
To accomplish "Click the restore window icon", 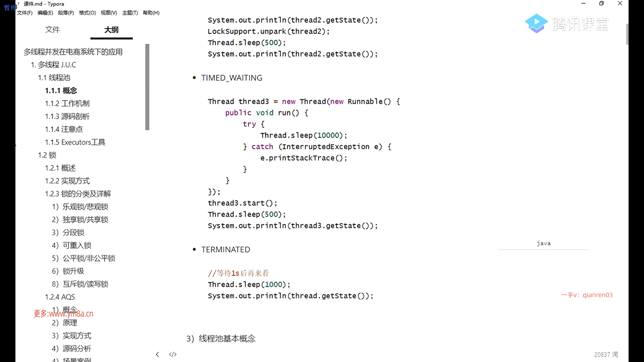I will coord(601,3).
